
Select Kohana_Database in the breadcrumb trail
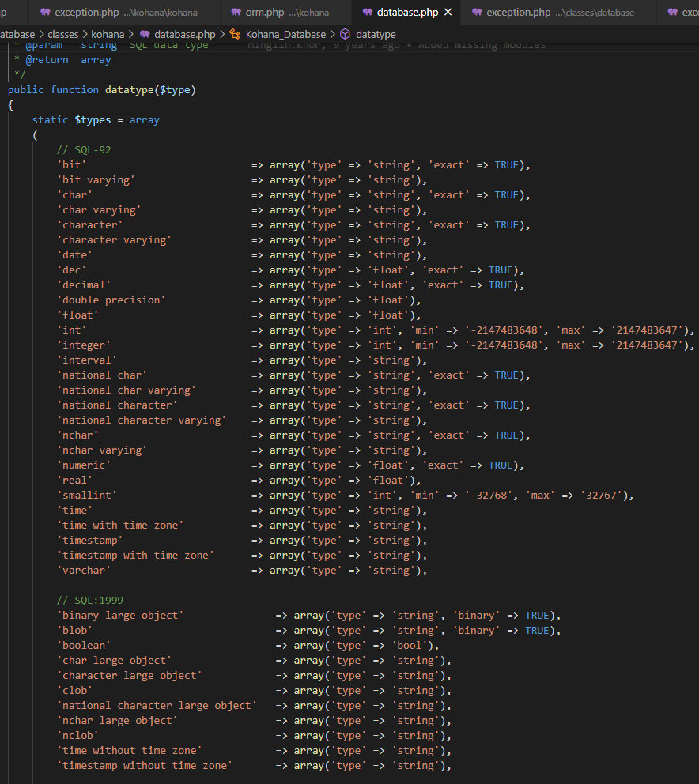(x=286, y=35)
